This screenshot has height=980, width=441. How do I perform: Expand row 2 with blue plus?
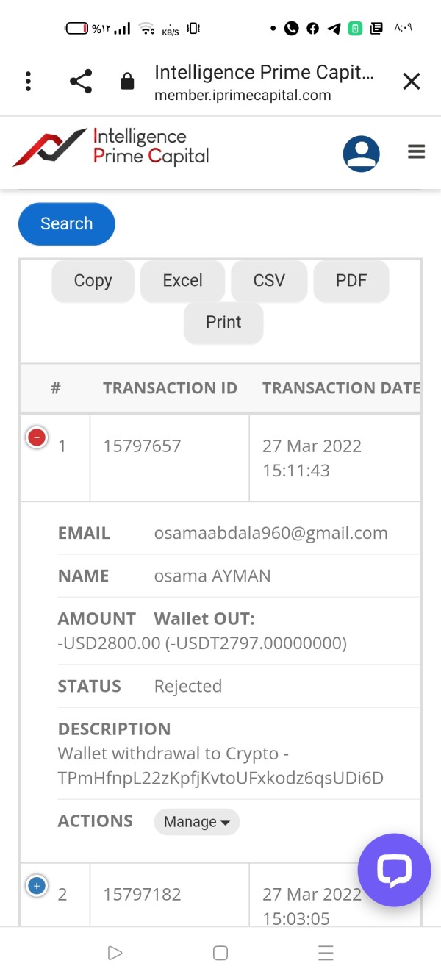(x=36, y=886)
